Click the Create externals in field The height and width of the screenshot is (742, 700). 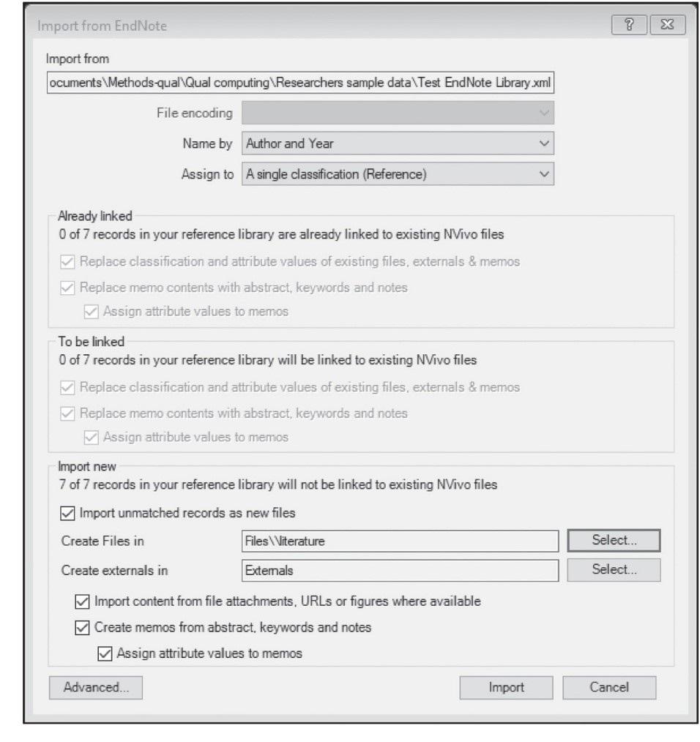click(x=400, y=570)
